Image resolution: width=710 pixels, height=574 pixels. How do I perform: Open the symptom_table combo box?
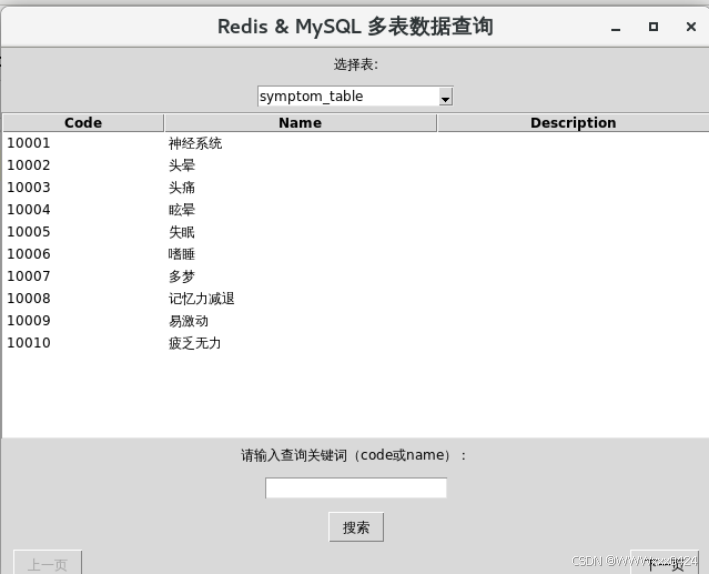point(355,96)
